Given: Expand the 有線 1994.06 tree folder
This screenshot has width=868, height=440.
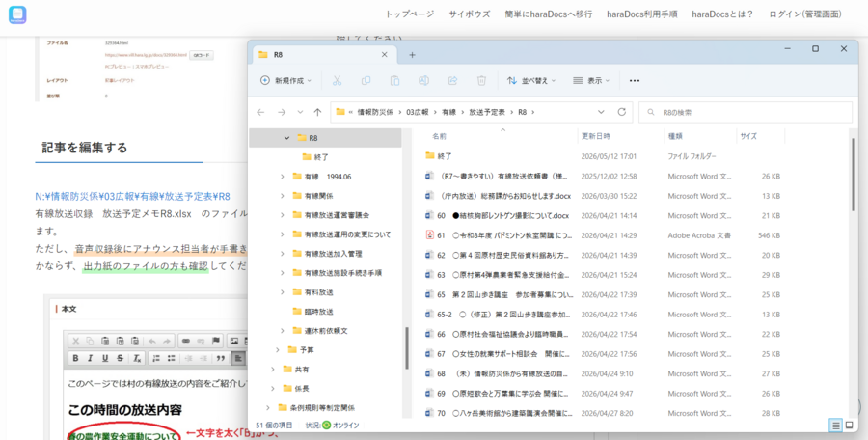Looking at the screenshot, I should tap(283, 177).
